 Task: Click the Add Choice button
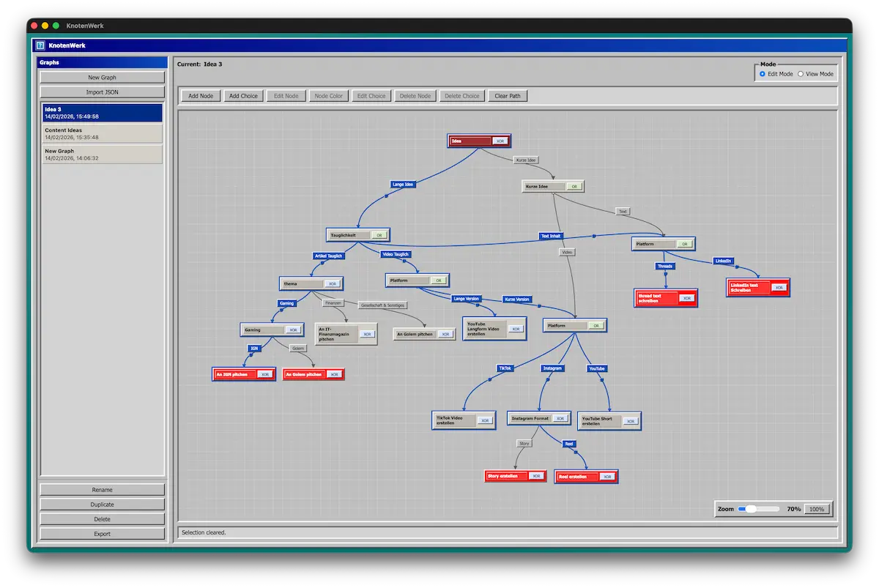pyautogui.click(x=243, y=95)
